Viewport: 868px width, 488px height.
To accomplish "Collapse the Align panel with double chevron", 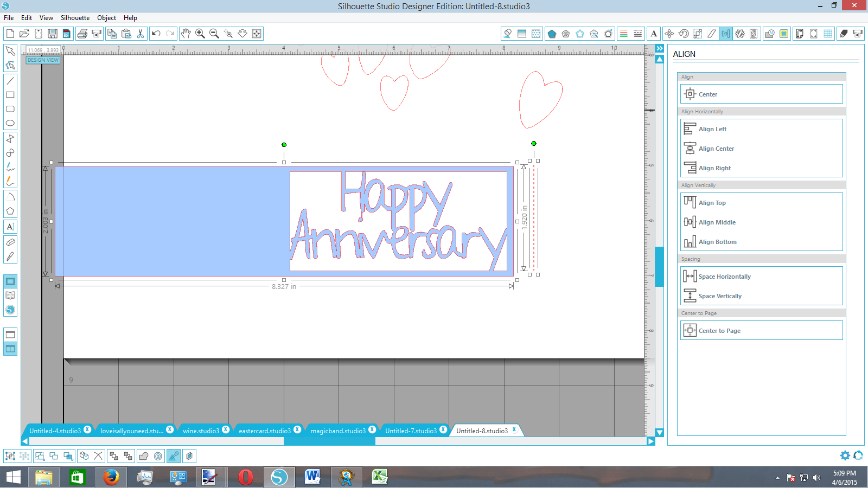I will [x=660, y=48].
